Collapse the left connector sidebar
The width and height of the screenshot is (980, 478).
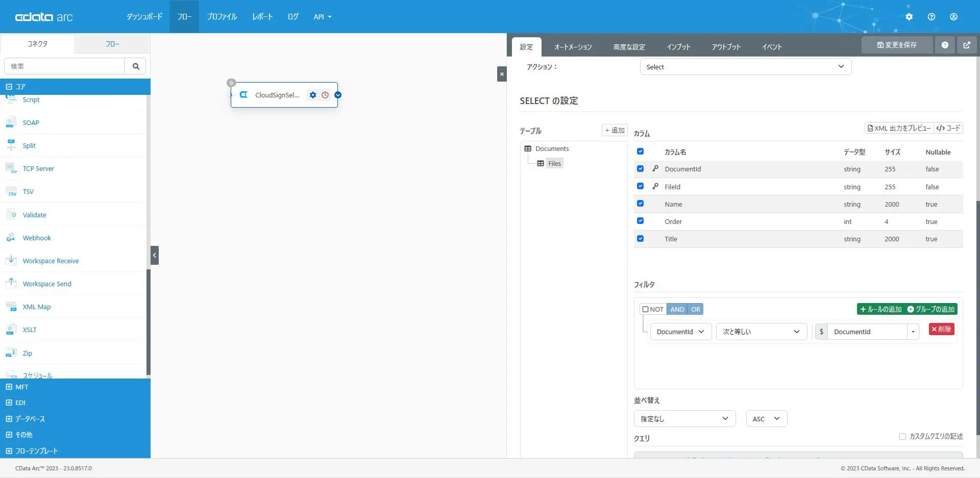[x=155, y=255]
